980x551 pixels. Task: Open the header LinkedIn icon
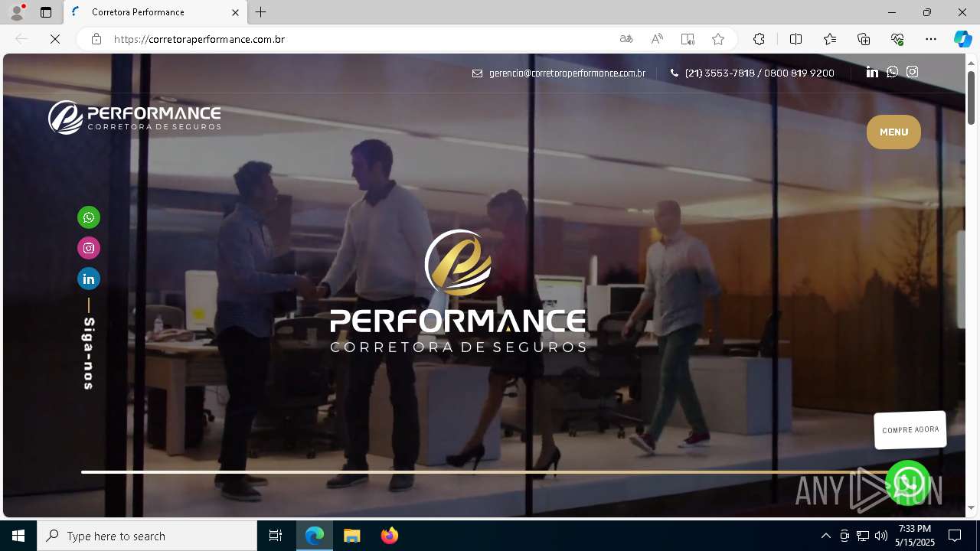[x=872, y=72]
